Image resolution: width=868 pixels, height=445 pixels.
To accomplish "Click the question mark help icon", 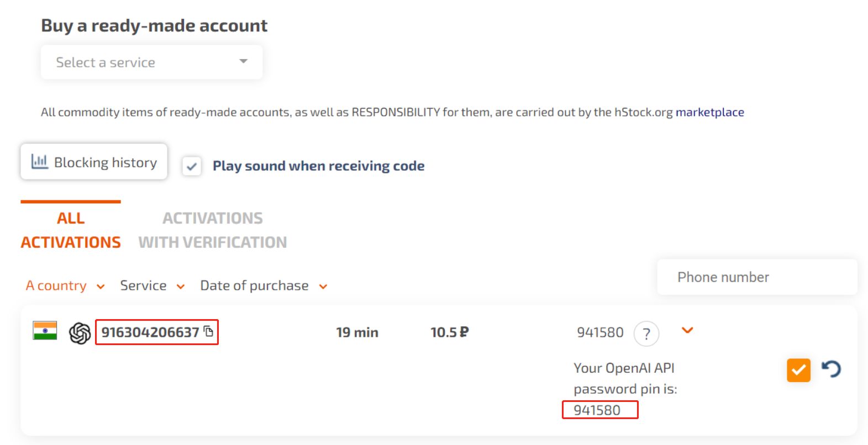I will click(x=646, y=333).
